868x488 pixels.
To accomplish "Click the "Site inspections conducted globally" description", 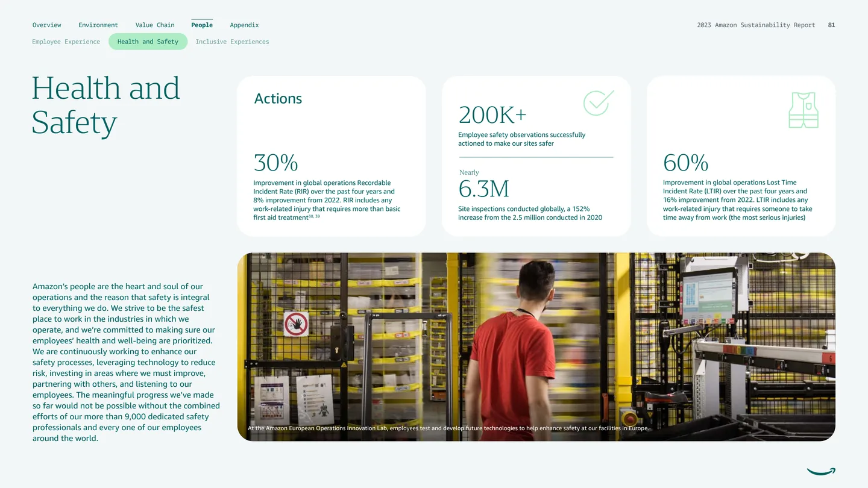I will [530, 213].
